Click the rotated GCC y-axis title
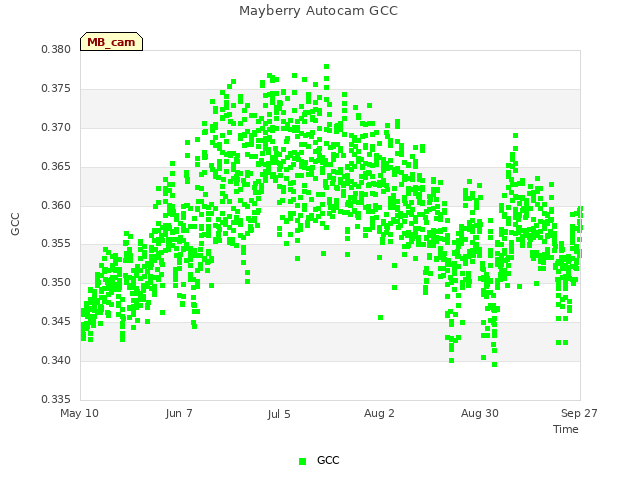The image size is (640, 480). [x=15, y=224]
